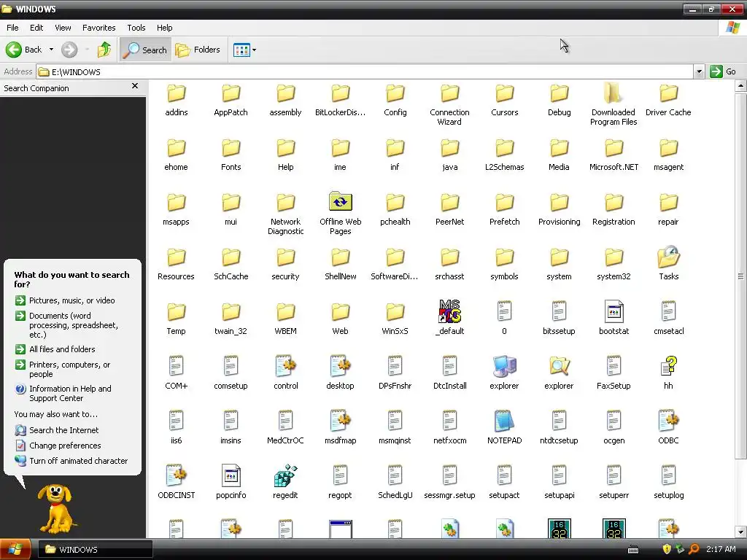This screenshot has width=747, height=560.
Task: Expand the Back history dropdown arrow
Action: pos(52,50)
